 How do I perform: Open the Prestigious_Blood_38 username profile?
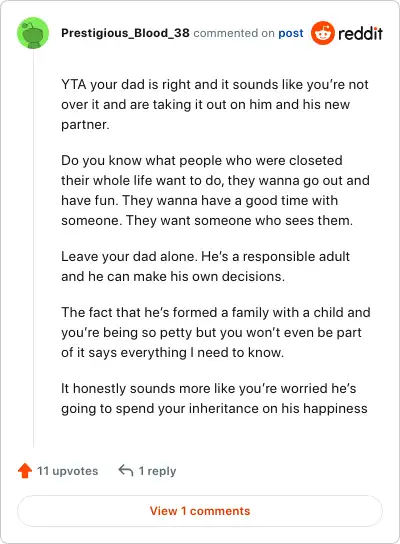coord(125,33)
